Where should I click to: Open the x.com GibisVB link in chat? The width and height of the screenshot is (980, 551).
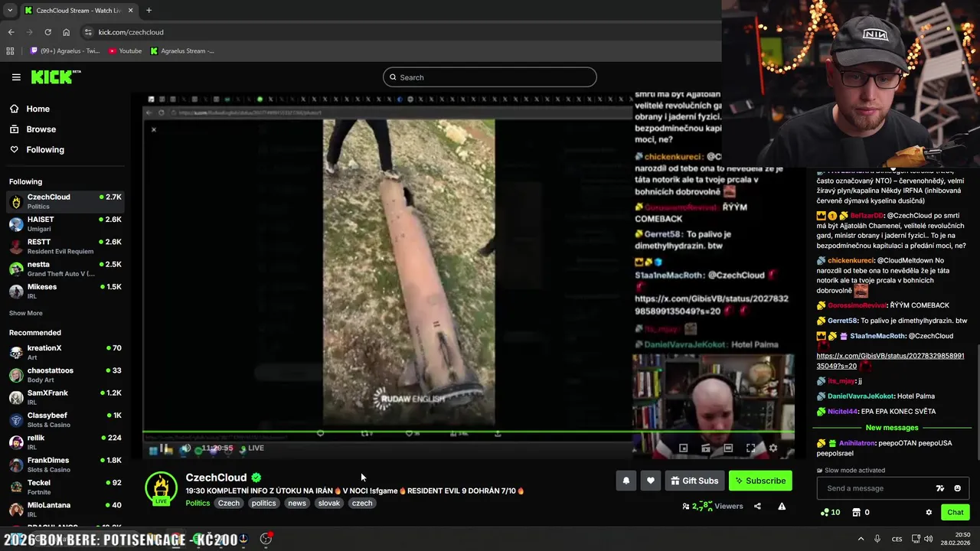[x=890, y=360]
